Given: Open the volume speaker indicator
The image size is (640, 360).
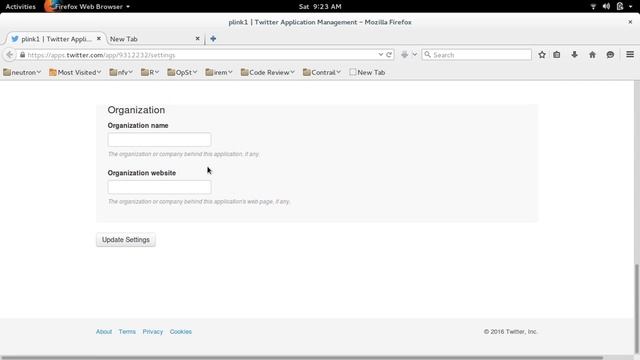Looking at the screenshot, I should coord(607,7).
